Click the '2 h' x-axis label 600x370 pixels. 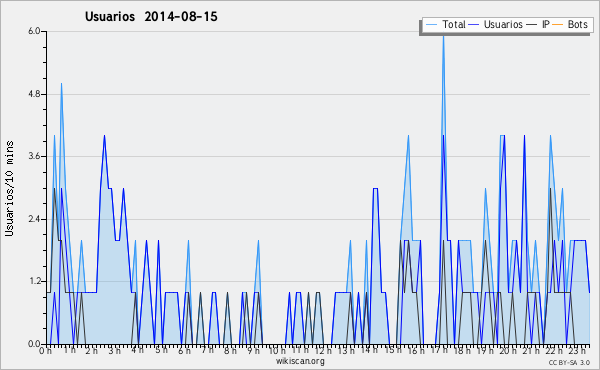(x=91, y=350)
